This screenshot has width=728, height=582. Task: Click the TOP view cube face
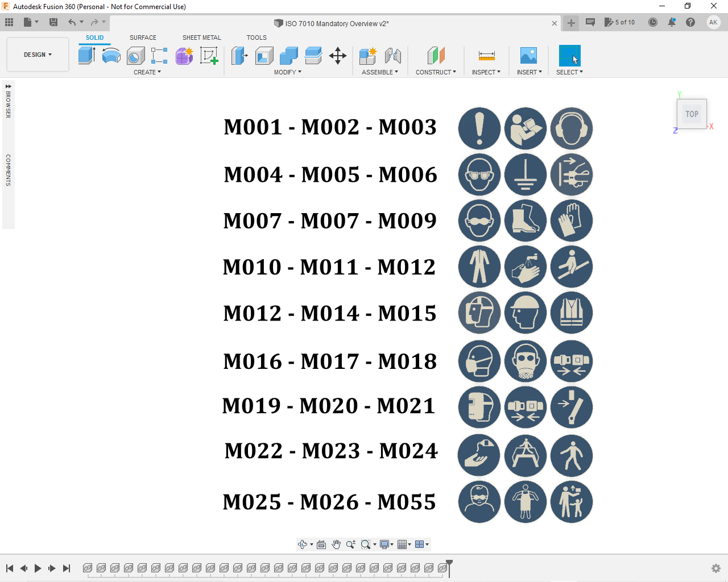click(692, 114)
